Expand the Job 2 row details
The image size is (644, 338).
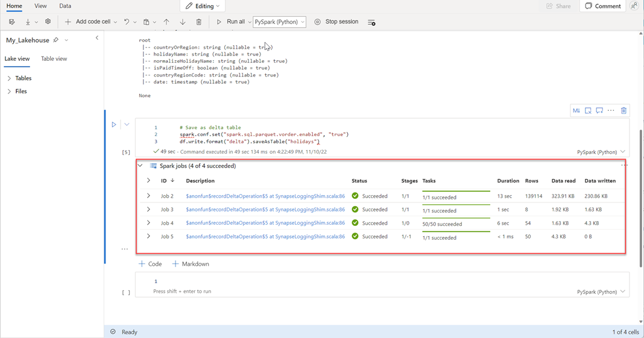[148, 196]
